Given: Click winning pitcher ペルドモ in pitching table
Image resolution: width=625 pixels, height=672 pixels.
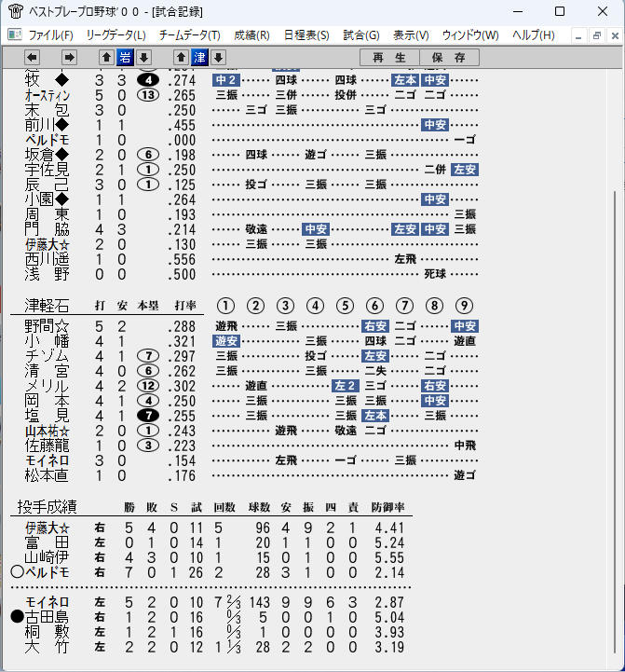Looking at the screenshot, I should coord(48,572).
